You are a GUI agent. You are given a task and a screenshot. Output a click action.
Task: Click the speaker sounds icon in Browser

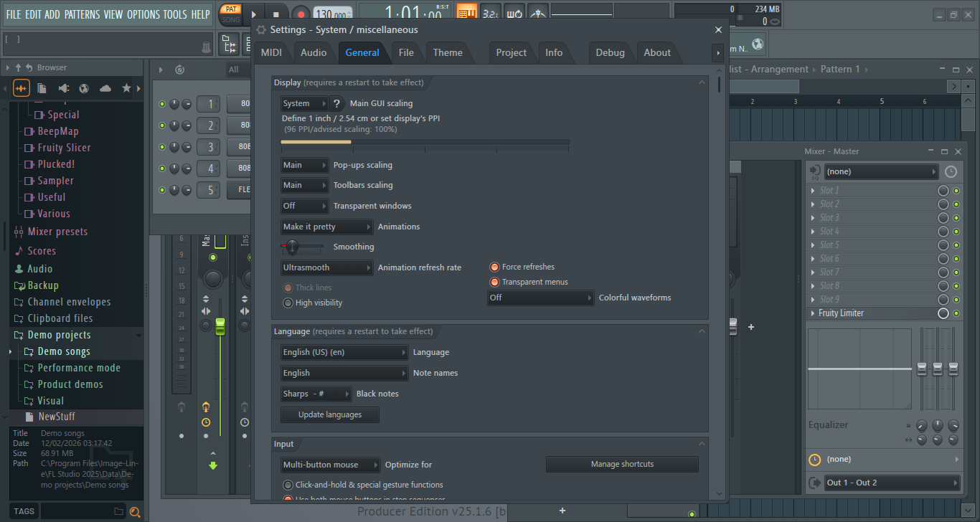pyautogui.click(x=63, y=88)
